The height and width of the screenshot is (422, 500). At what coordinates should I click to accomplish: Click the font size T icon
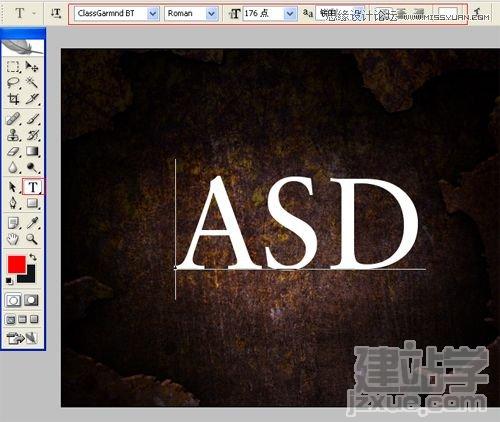235,14
